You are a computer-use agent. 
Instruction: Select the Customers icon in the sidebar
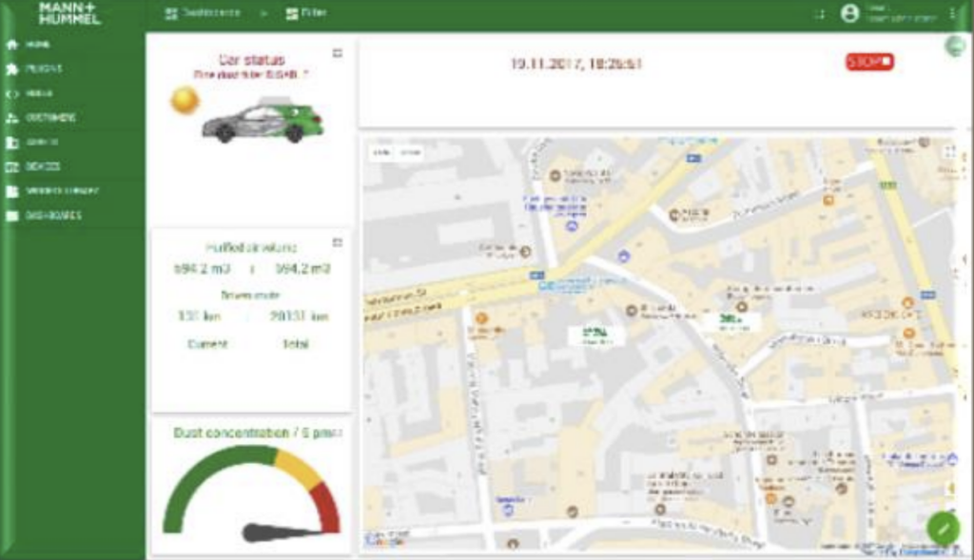click(12, 118)
